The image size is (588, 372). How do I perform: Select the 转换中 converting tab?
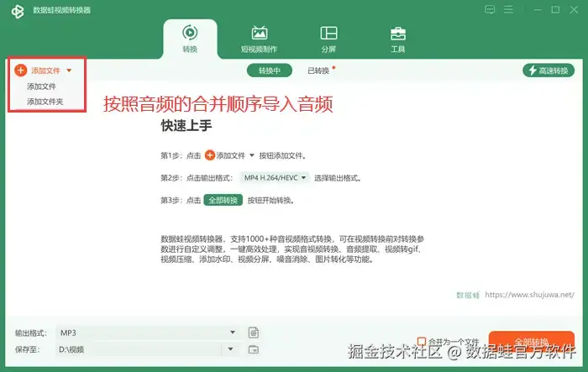[x=270, y=71]
